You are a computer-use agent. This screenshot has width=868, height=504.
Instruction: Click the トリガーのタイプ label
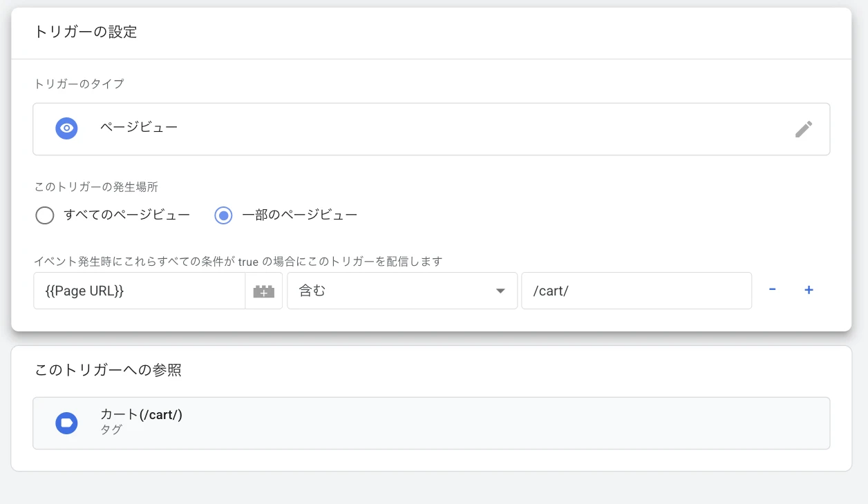click(x=79, y=84)
